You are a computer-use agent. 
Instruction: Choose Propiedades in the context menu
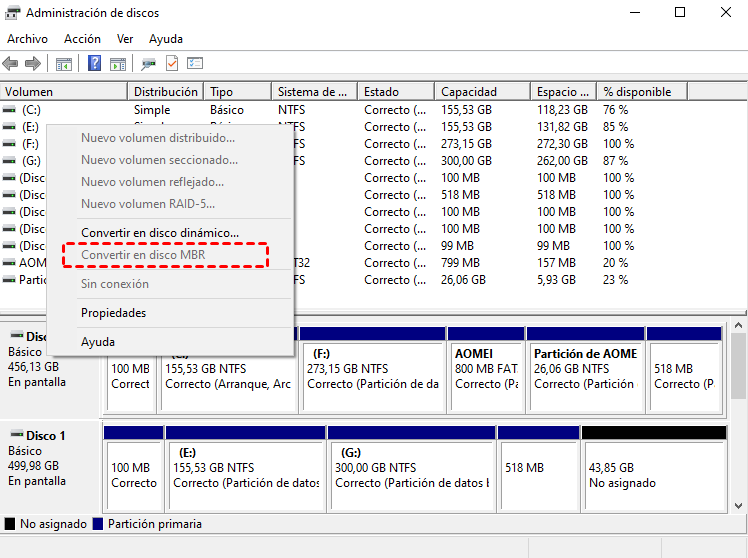click(x=113, y=313)
